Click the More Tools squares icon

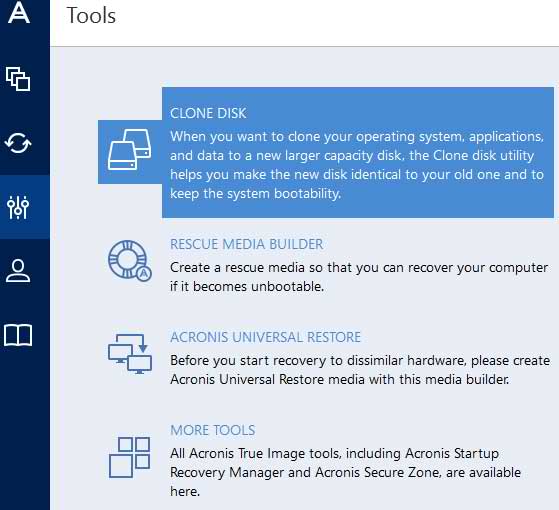click(x=129, y=457)
